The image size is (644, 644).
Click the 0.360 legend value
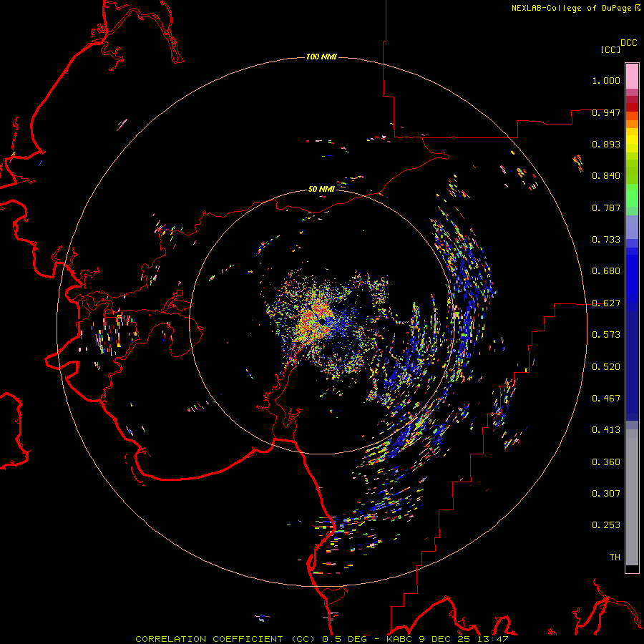pyautogui.click(x=606, y=462)
